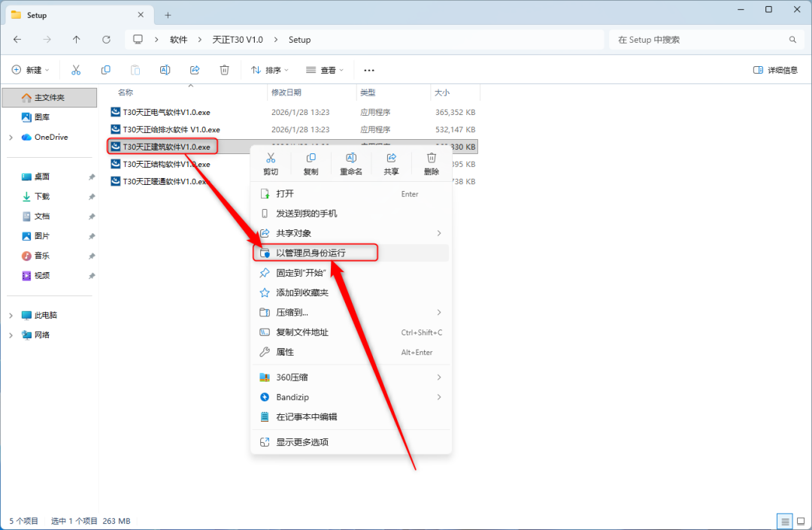The height and width of the screenshot is (530, 812).
Task: Expand OneDrive in navigation pane
Action: 11,137
